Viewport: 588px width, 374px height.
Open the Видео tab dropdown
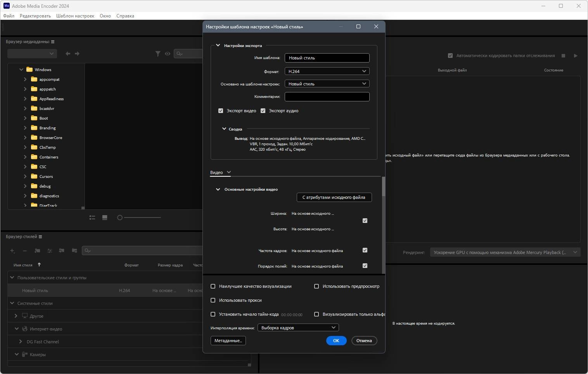click(x=229, y=172)
